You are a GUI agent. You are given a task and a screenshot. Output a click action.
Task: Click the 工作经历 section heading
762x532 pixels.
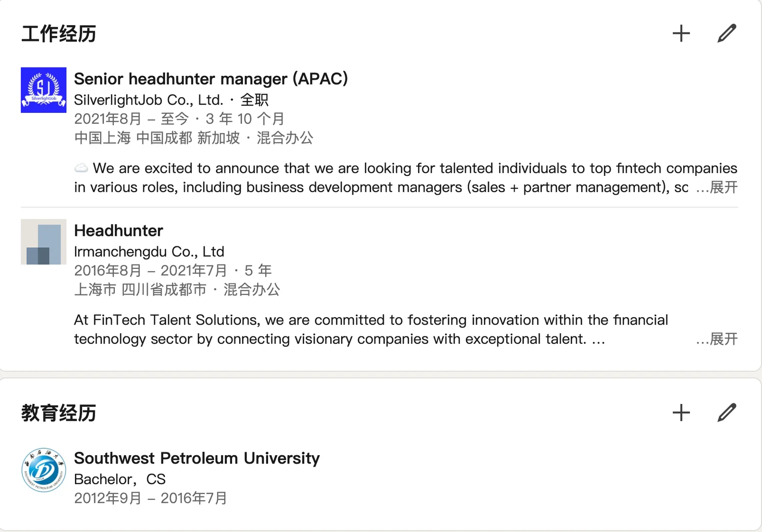click(59, 34)
